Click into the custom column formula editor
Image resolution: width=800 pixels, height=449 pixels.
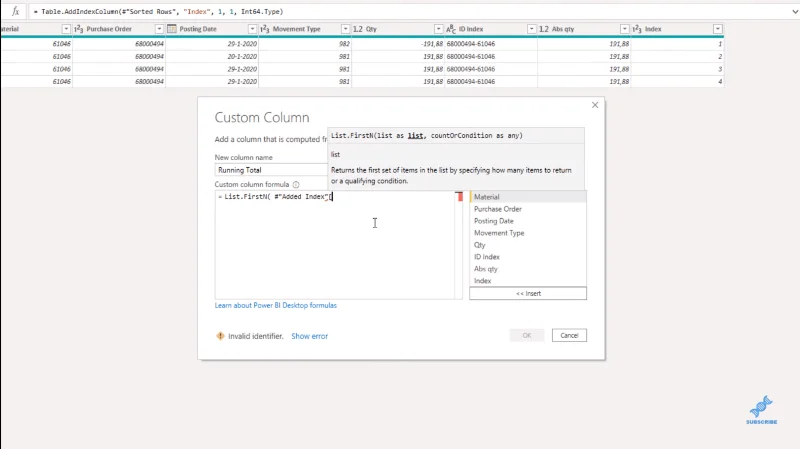335,245
